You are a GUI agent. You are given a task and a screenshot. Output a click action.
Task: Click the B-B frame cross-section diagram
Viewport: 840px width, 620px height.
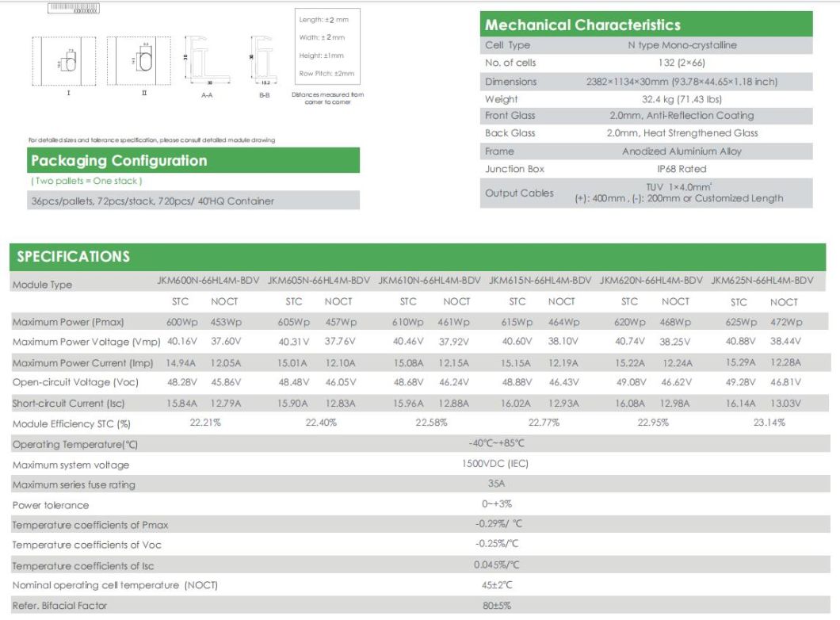[263, 61]
